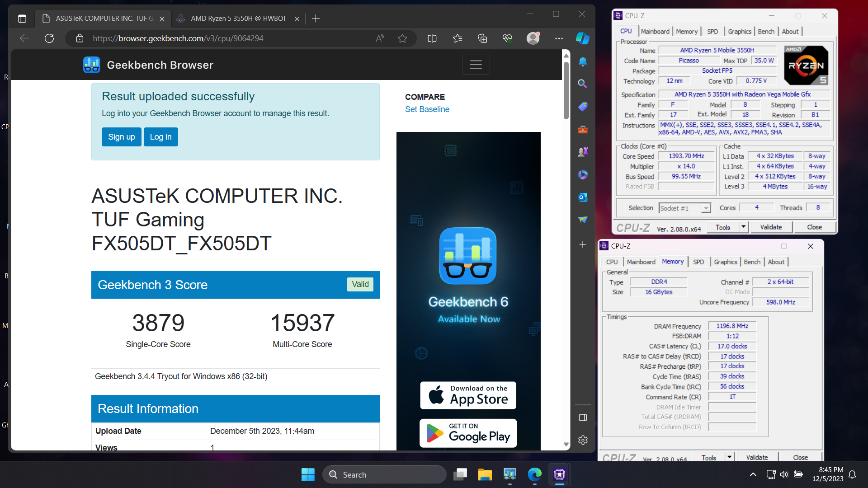Switch to CPU tab in lower CPU-Z
Screen dimensions: 868x488
click(x=612, y=262)
